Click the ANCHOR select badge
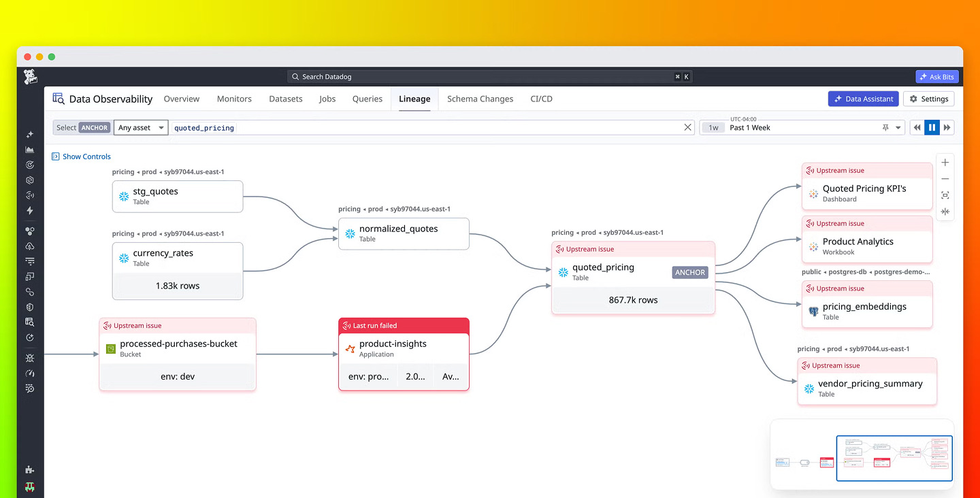This screenshot has width=980, height=498. click(94, 127)
